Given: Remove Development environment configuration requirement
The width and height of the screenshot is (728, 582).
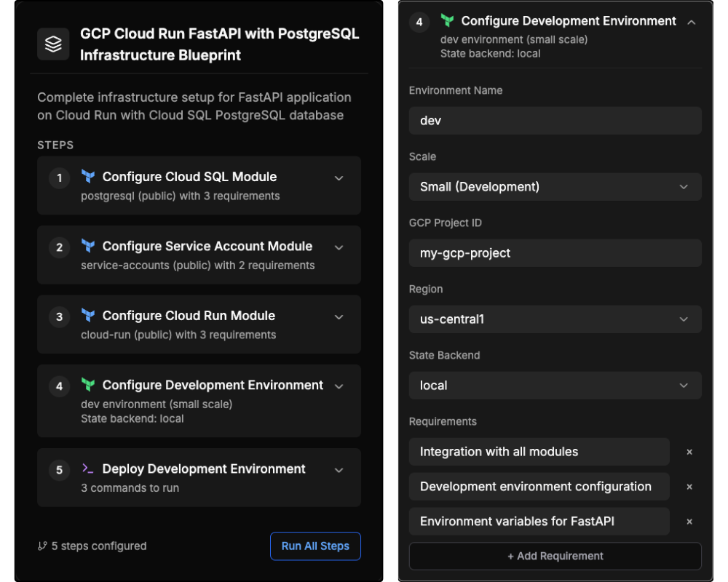Looking at the screenshot, I should pos(689,487).
